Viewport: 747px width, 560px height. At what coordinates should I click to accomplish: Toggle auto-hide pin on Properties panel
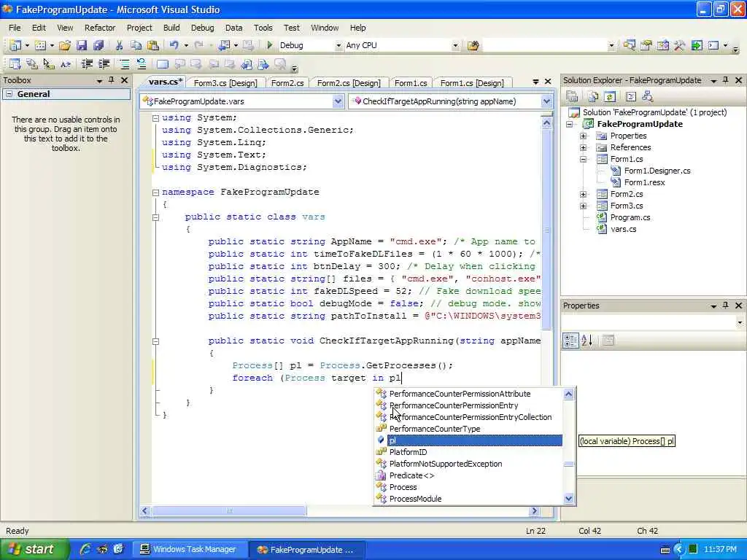pos(726,306)
